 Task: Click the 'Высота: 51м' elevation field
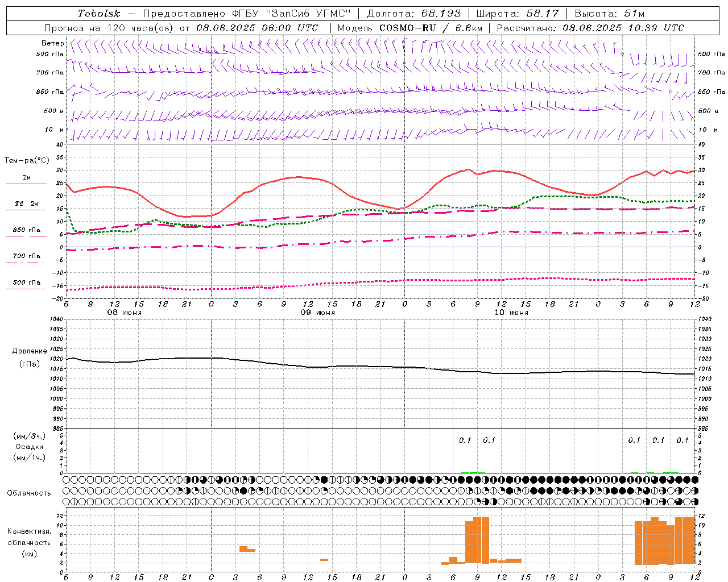[x=609, y=14]
